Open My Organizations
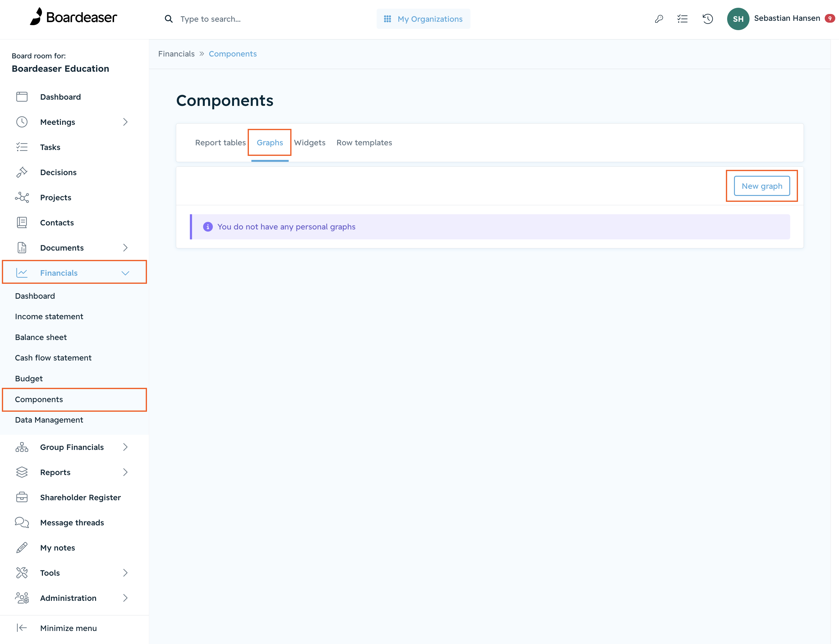Image resolution: width=839 pixels, height=644 pixels. 423,19
